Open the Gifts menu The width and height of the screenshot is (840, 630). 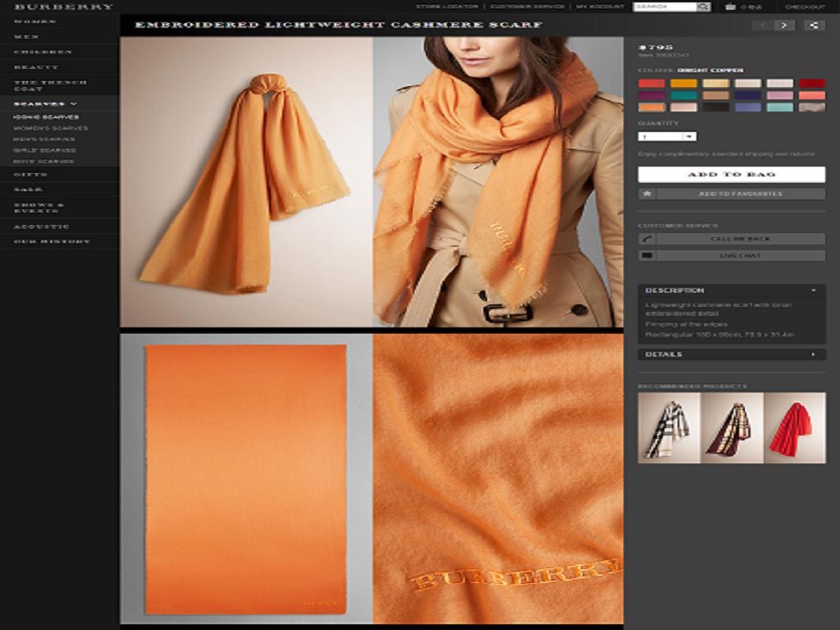click(x=30, y=174)
